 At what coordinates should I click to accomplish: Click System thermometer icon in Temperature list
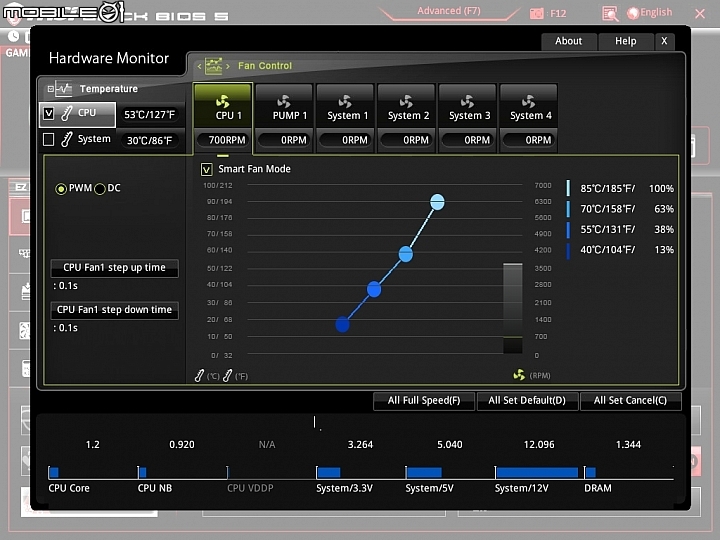[x=67, y=139]
